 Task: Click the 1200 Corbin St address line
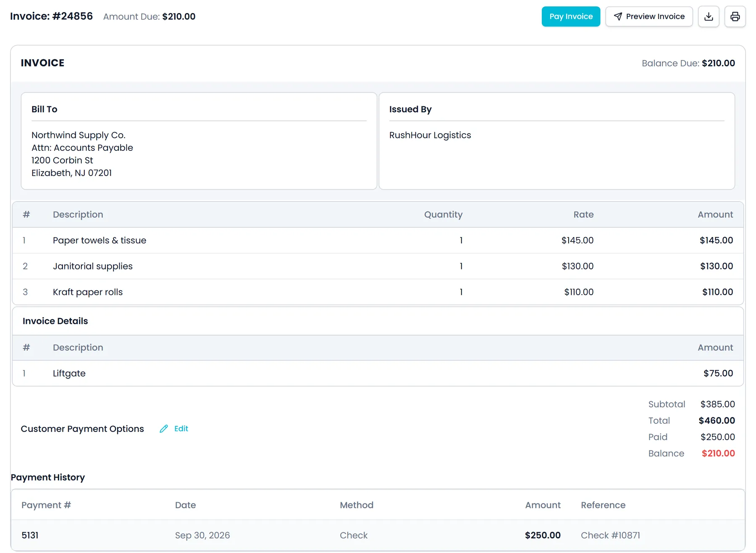pos(62,161)
